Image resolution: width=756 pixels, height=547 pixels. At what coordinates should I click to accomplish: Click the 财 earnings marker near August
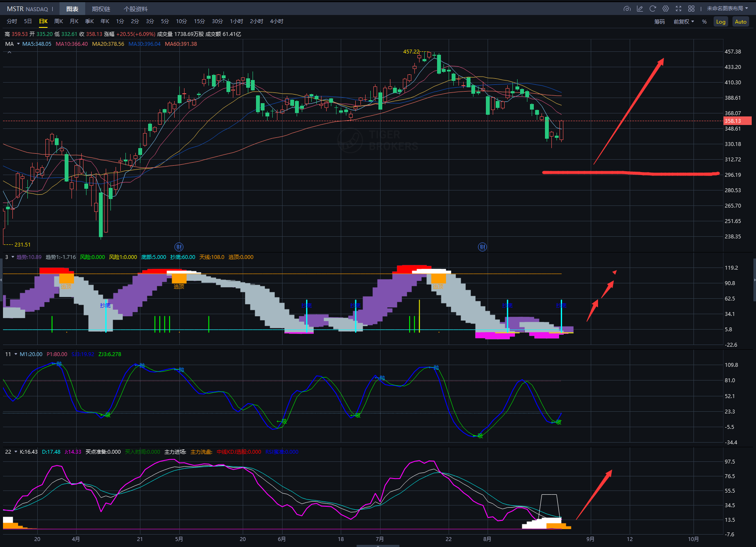coord(482,247)
